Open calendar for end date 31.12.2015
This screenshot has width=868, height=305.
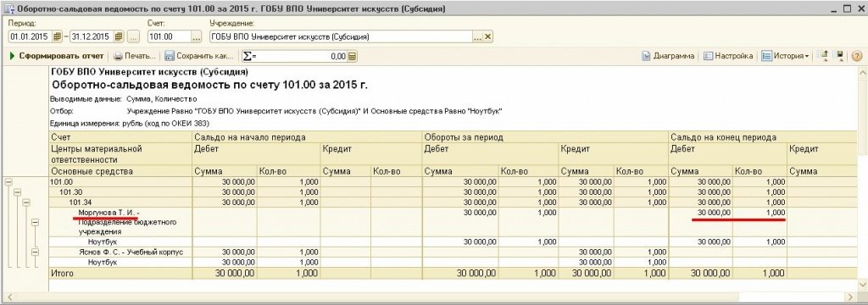click(x=119, y=37)
